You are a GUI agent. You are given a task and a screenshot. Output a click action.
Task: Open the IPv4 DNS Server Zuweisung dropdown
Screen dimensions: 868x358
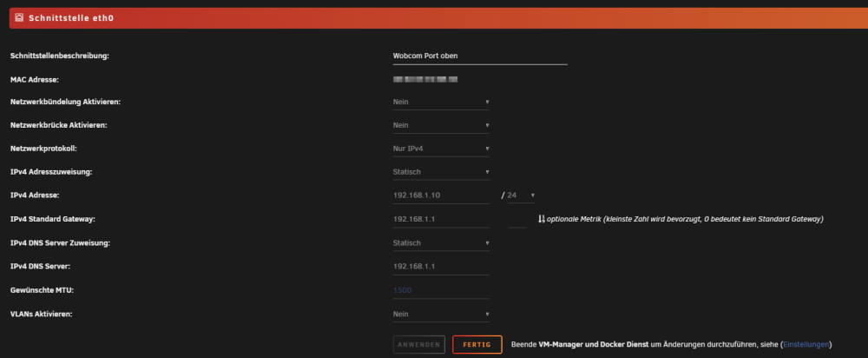click(441, 242)
